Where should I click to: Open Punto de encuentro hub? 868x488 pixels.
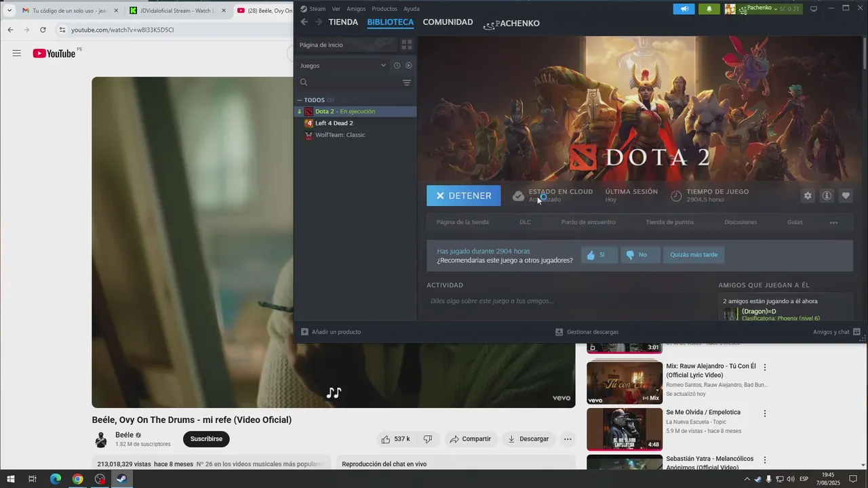pos(588,222)
